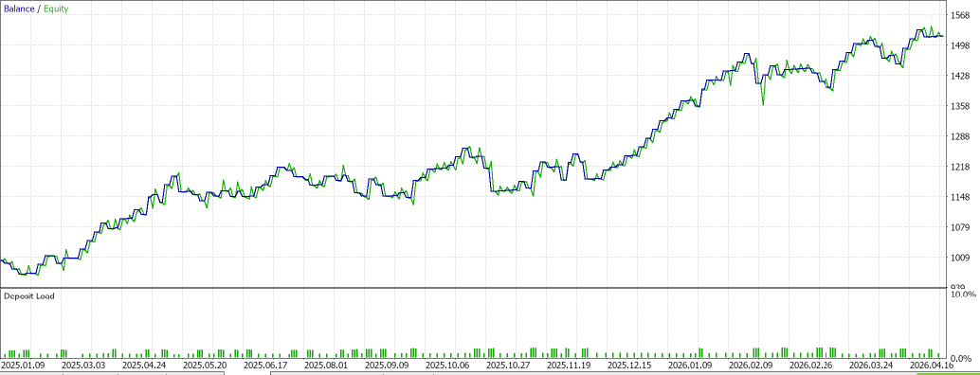Click the 2025.06.17 date label
980x375 pixels.
pyautogui.click(x=264, y=365)
